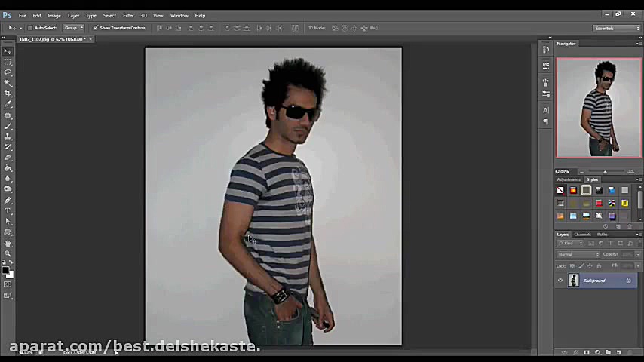The image size is (644, 362).
Task: Select the Custom Shape tool
Action: click(8, 232)
